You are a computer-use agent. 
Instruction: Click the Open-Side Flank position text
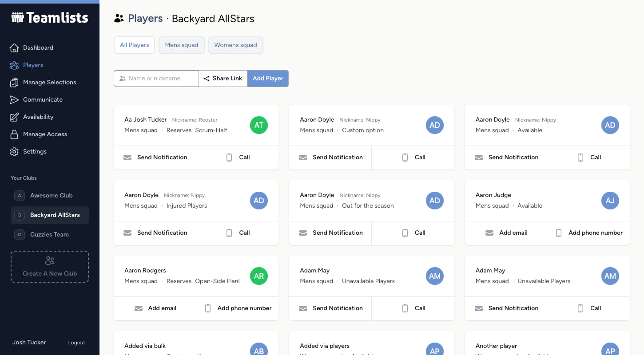[218, 281]
